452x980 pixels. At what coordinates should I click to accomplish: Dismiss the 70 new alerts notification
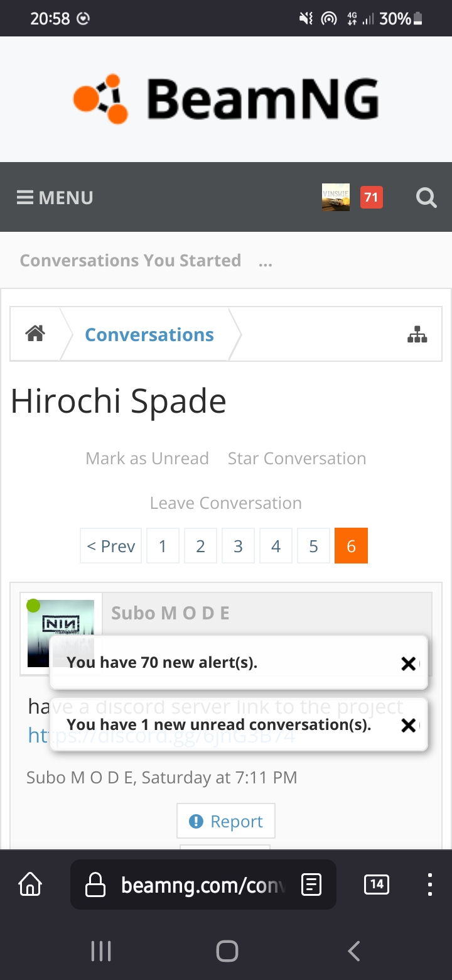[x=408, y=663]
